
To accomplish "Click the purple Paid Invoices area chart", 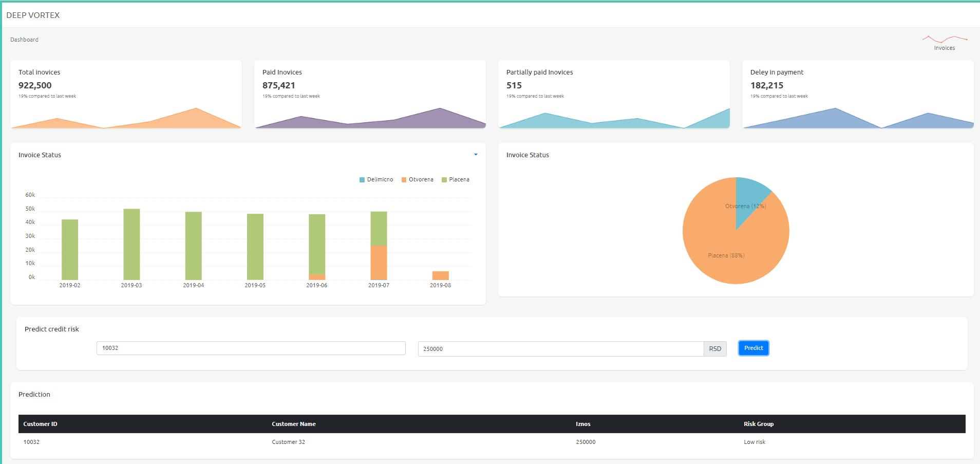I will (x=439, y=119).
